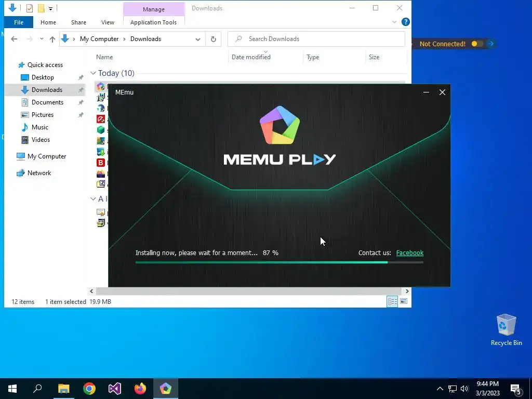
Task: Switch to details view layout
Action: (393, 301)
